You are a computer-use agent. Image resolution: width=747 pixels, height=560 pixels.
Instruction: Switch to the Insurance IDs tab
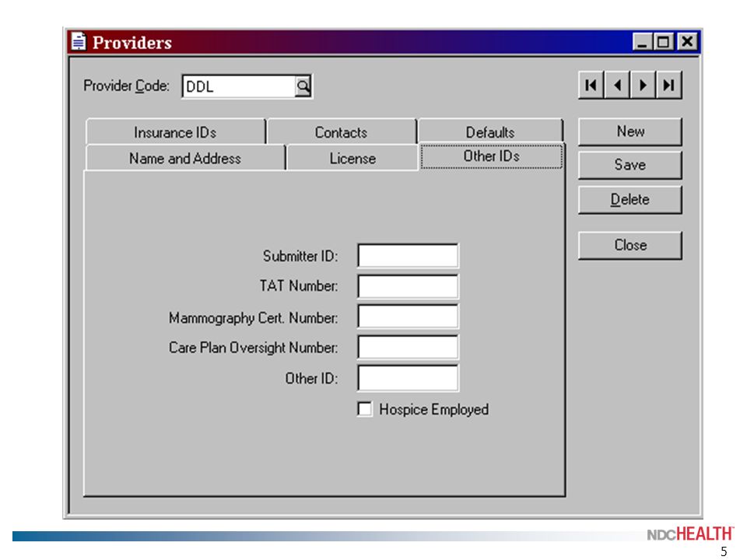(175, 132)
